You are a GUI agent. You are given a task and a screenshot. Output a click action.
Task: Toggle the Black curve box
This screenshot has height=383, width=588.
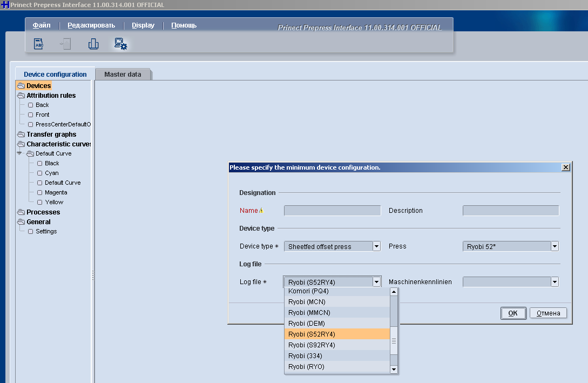pos(40,164)
